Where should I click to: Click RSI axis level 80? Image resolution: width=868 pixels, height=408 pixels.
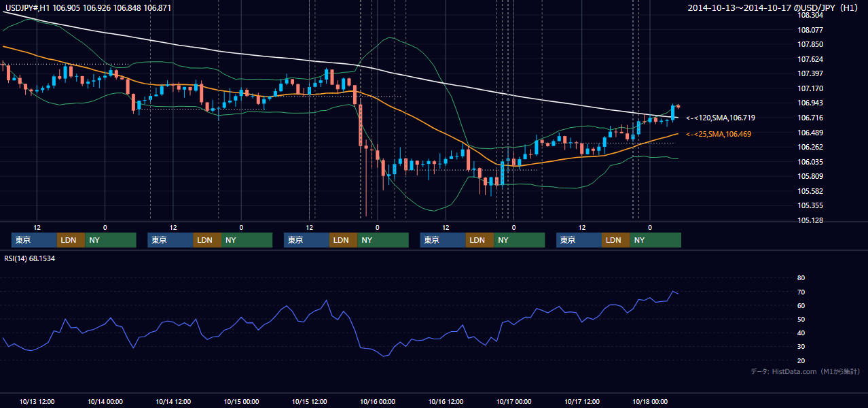801,278
